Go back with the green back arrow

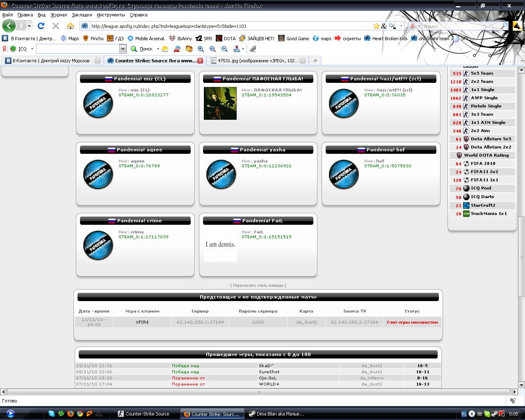9,26
